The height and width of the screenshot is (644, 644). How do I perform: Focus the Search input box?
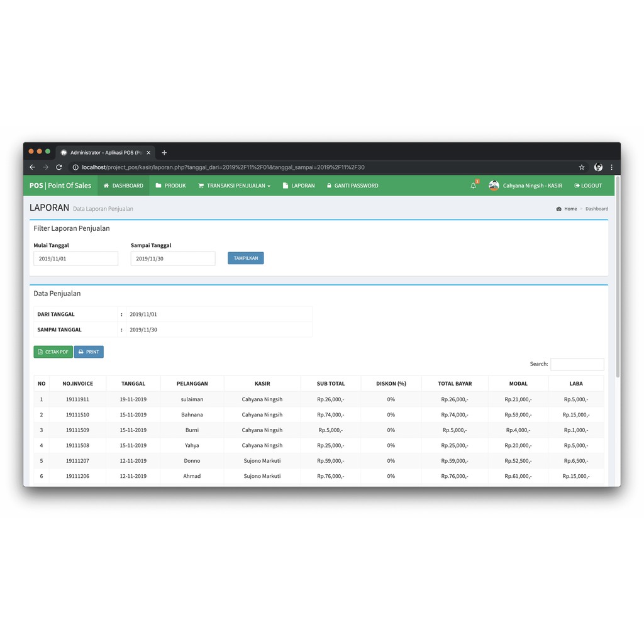(577, 364)
